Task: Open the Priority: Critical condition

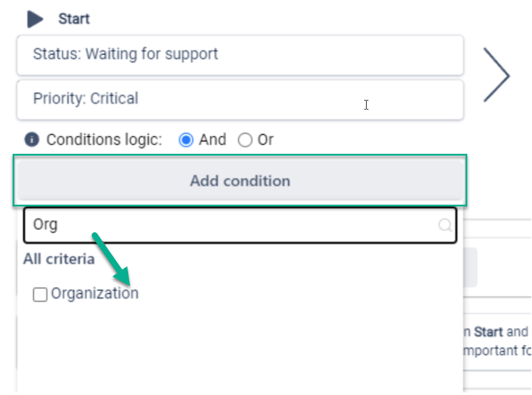Action: tap(240, 99)
